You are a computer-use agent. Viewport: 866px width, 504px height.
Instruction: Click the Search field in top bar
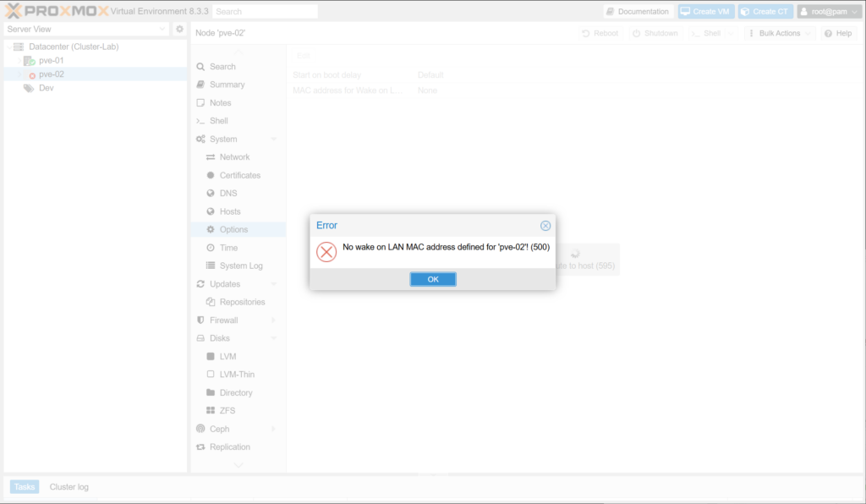point(265,12)
